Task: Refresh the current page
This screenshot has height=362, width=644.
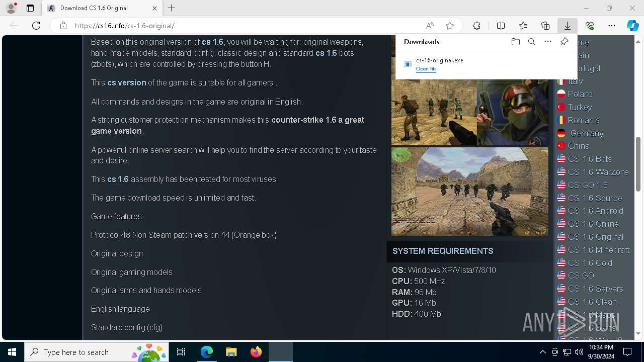Action: [36, 26]
